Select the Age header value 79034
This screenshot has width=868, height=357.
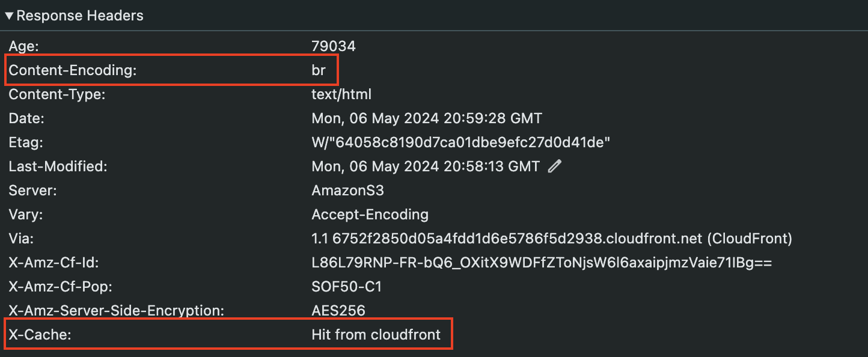(334, 46)
